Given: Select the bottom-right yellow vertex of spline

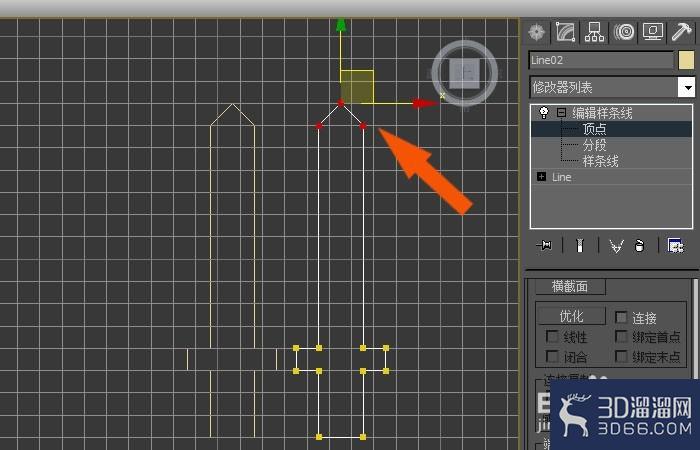Looking at the screenshot, I should 363,437.
